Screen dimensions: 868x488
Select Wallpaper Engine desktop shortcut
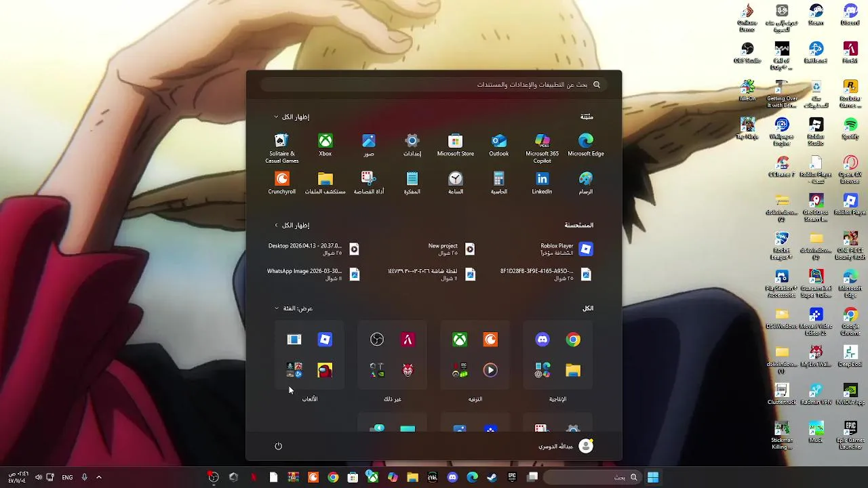[x=782, y=131]
